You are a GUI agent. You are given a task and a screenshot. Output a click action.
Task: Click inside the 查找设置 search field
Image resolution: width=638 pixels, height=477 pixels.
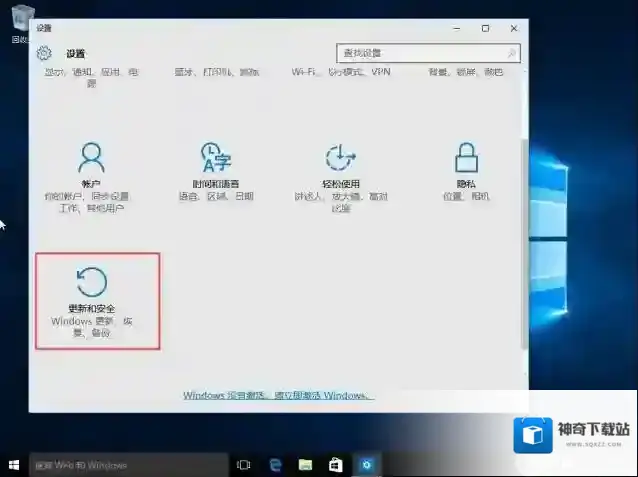(x=420, y=53)
